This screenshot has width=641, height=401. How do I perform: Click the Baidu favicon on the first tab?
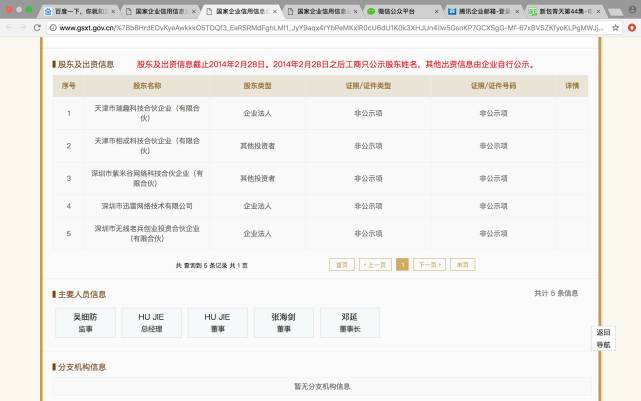tap(48, 11)
